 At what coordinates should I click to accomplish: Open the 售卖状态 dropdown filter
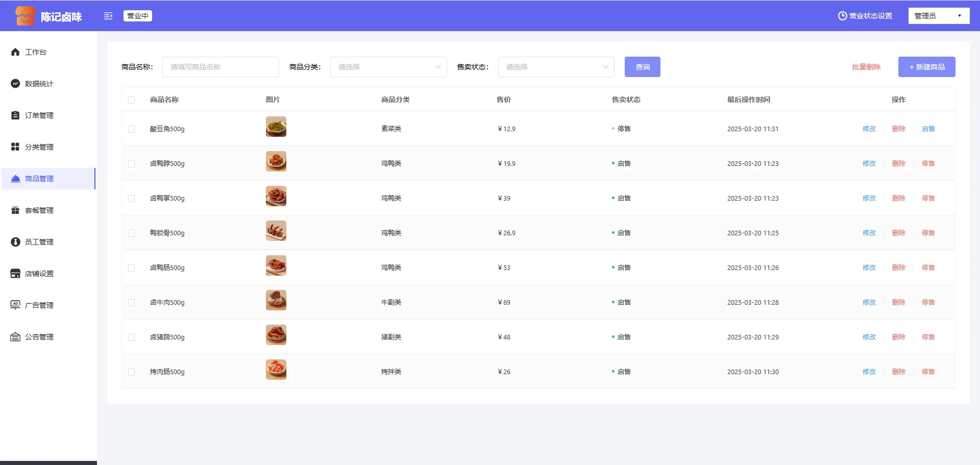point(556,67)
